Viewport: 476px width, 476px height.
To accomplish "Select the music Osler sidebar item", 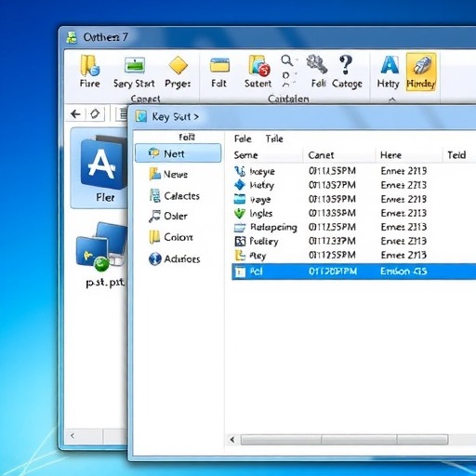I will click(x=168, y=216).
